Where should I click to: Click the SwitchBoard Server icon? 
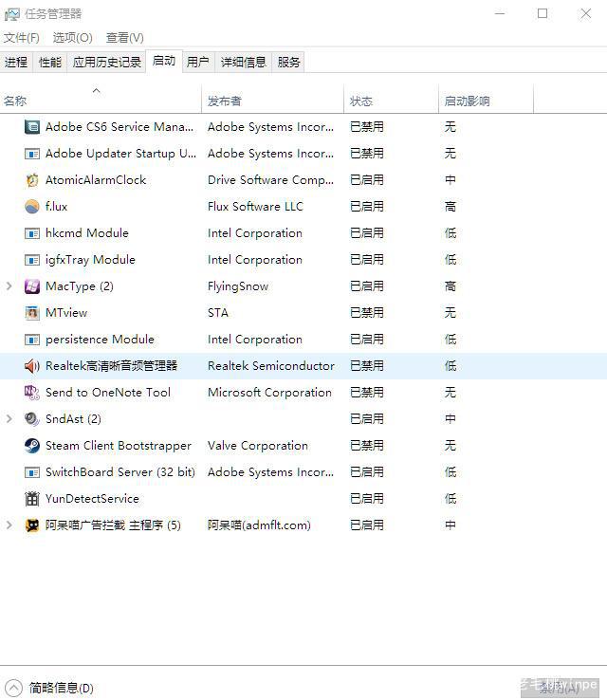[x=32, y=472]
